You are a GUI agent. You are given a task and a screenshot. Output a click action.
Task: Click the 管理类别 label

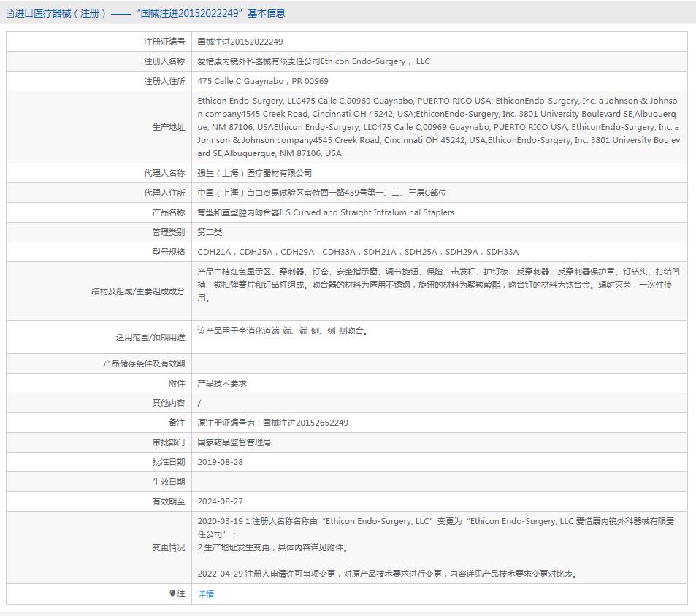(x=169, y=232)
